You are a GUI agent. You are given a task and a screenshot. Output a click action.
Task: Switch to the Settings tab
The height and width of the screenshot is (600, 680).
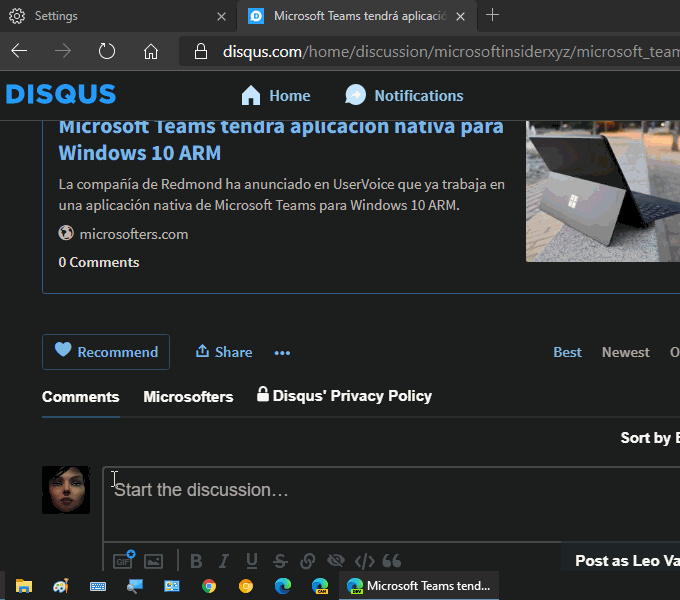click(x=118, y=16)
